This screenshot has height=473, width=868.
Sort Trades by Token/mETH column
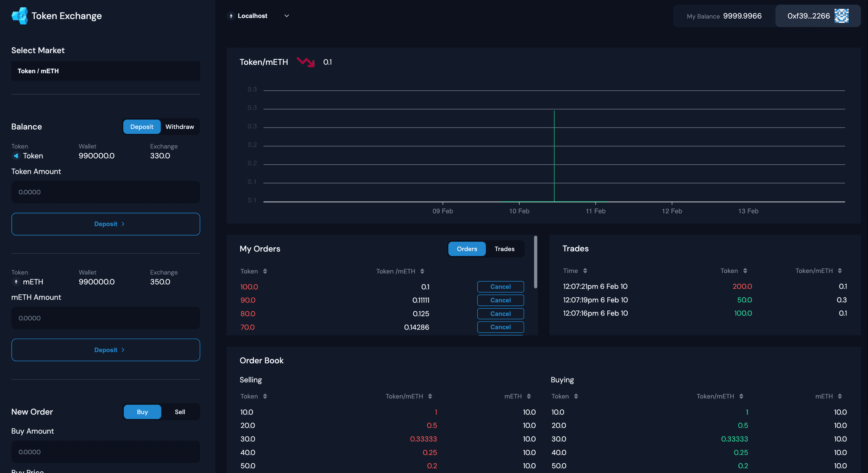tap(840, 271)
